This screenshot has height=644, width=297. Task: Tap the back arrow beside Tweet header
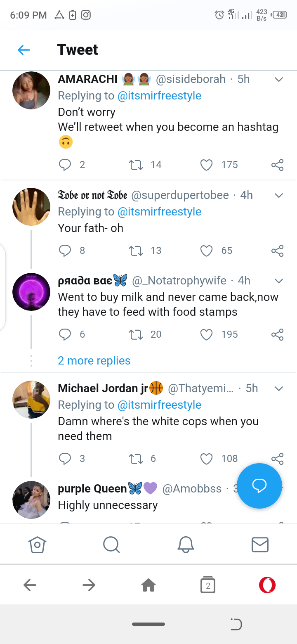(24, 50)
